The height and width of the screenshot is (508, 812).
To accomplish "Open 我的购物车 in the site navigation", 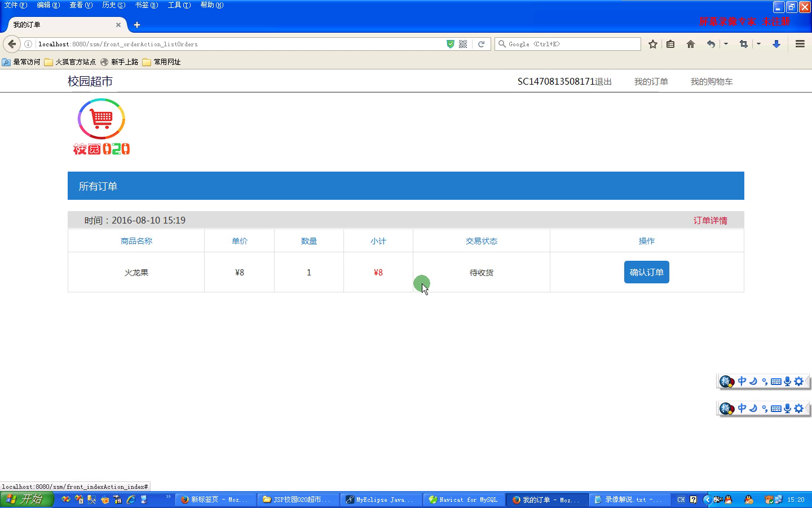I will point(712,82).
